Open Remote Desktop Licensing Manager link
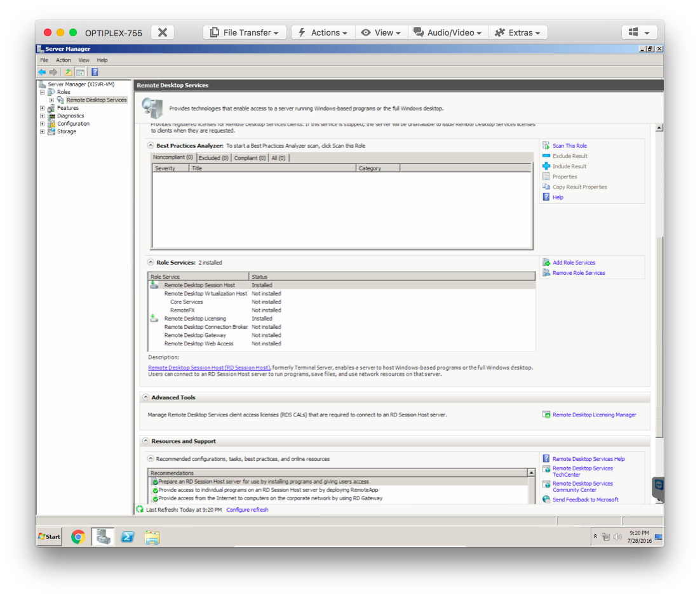The image size is (700, 598). click(x=595, y=415)
